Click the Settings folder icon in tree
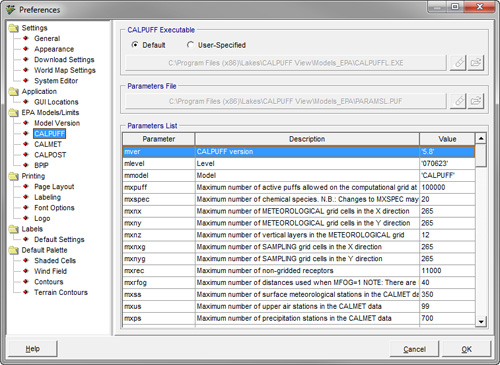This screenshot has height=365, width=500. point(14,28)
